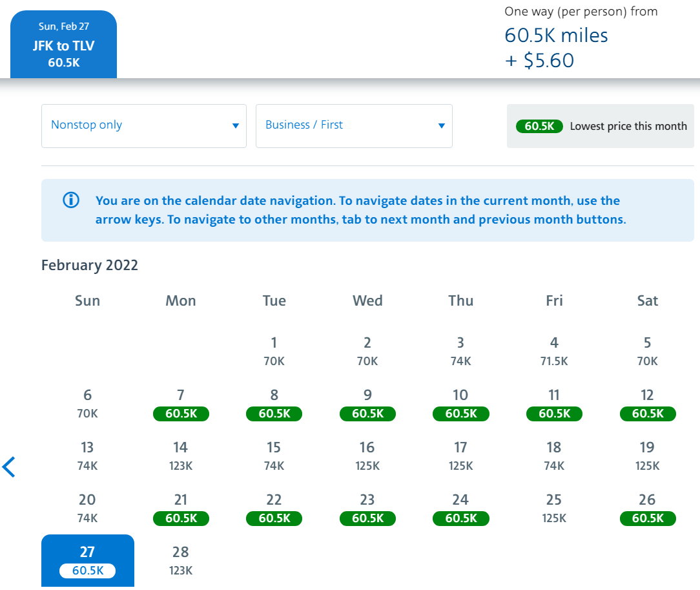The width and height of the screenshot is (700, 590).
Task: Select the Sun, Feb 27 JFK to TLV tab
Action: pos(64,45)
